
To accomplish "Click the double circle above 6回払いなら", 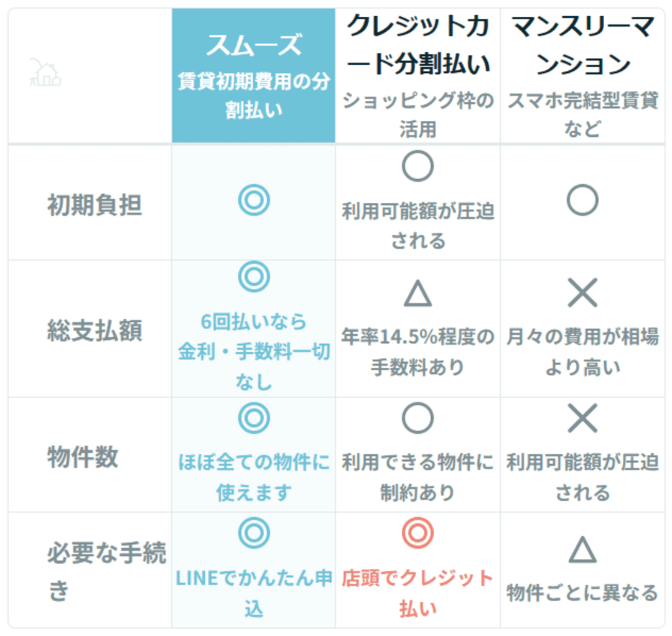I will click(254, 276).
